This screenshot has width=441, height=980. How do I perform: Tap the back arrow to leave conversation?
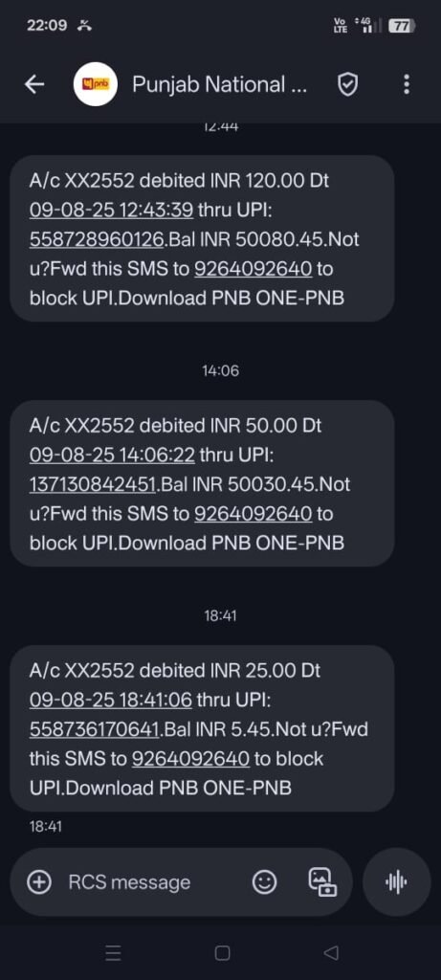(x=34, y=84)
